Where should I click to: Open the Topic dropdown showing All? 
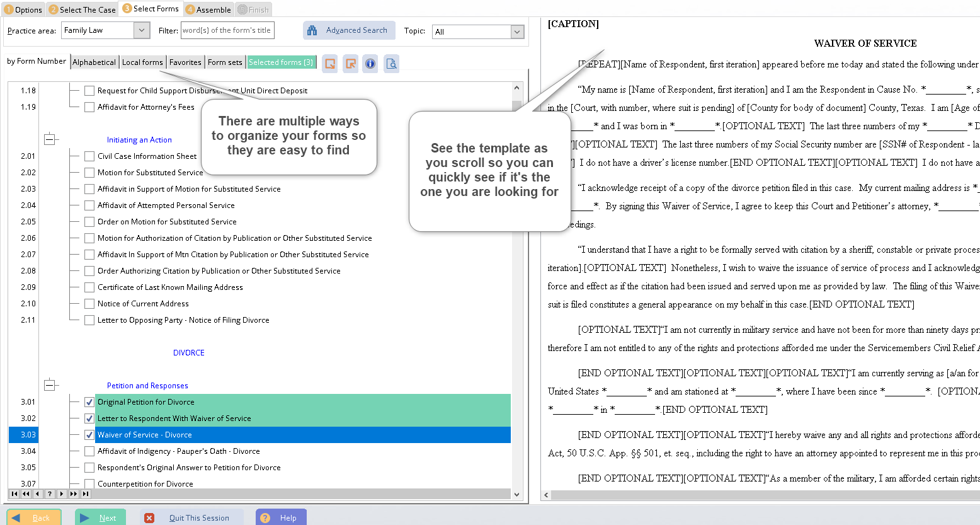click(x=518, y=31)
